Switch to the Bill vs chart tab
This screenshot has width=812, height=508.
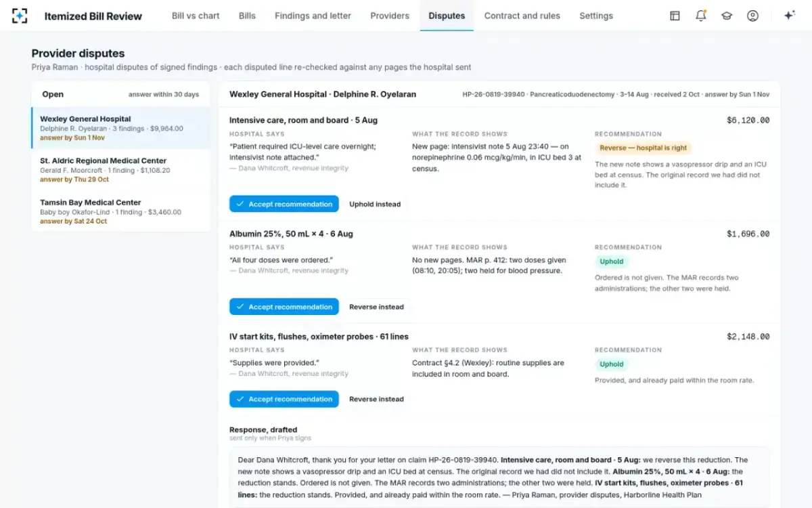196,16
